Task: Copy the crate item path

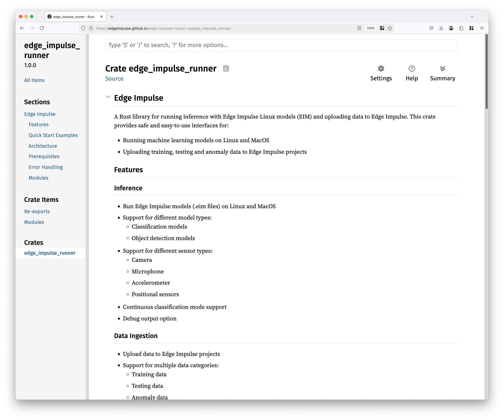Action: (226, 68)
